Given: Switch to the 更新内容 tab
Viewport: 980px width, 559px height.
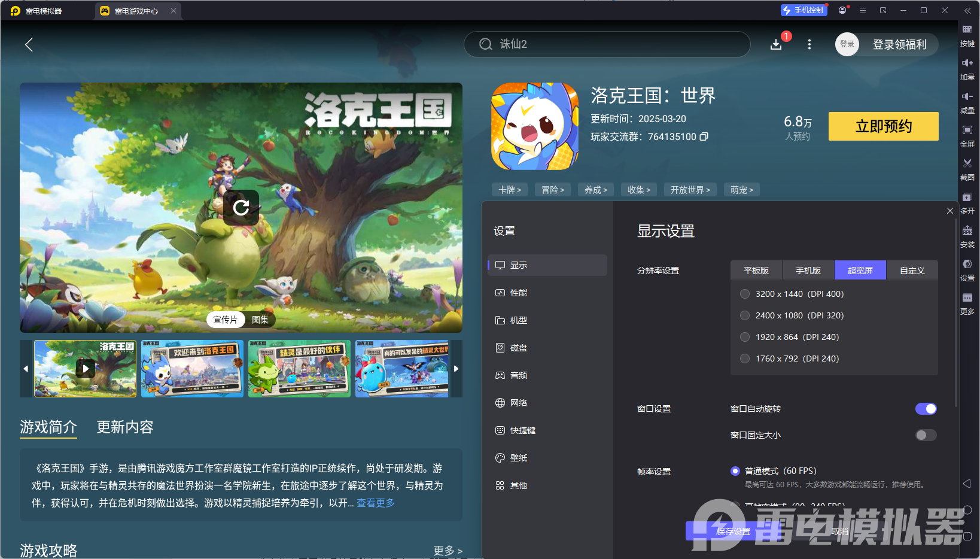Looking at the screenshot, I should coord(124,427).
